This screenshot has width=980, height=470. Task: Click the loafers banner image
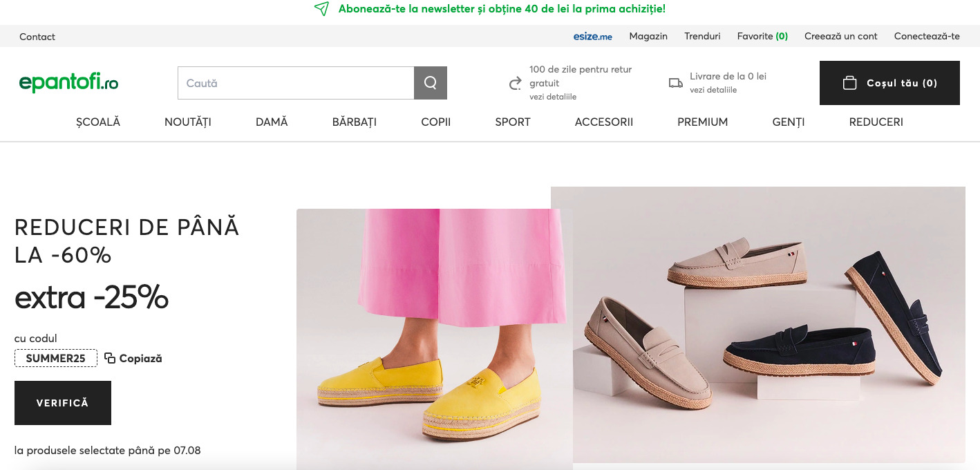(758, 325)
